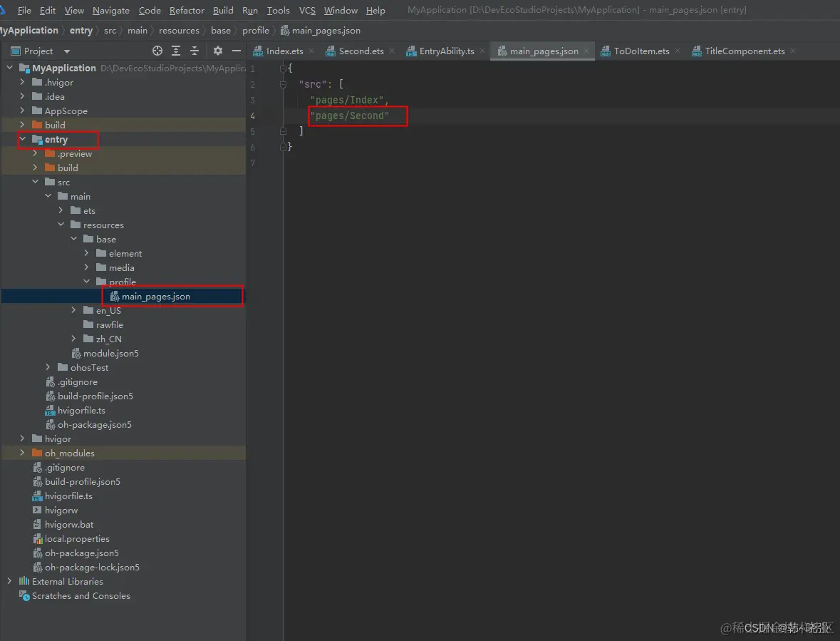This screenshot has width=840, height=641.
Task: Open the Project panel settings gear
Action: tap(217, 51)
